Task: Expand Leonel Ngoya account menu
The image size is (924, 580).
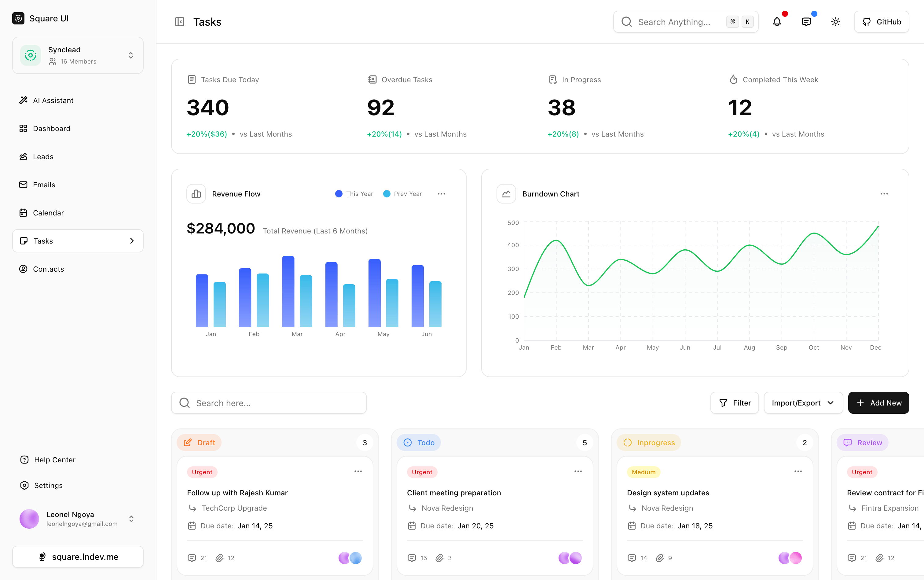Action: [x=131, y=519]
